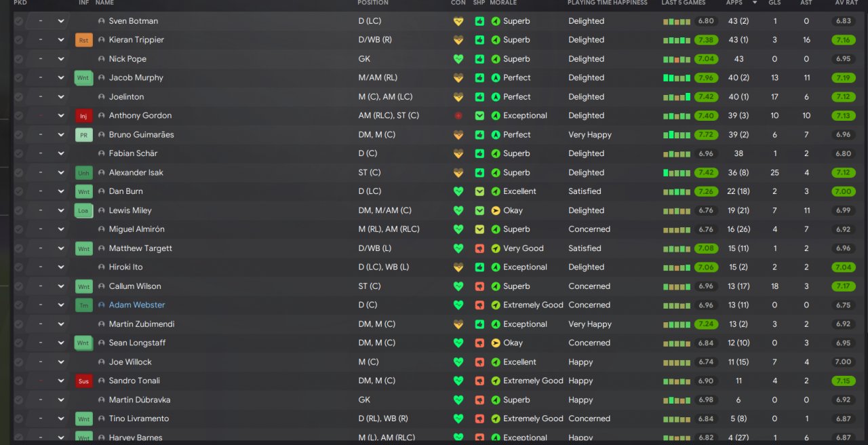
Task: Open the selection dropdown for Joelinton
Action: click(61, 97)
